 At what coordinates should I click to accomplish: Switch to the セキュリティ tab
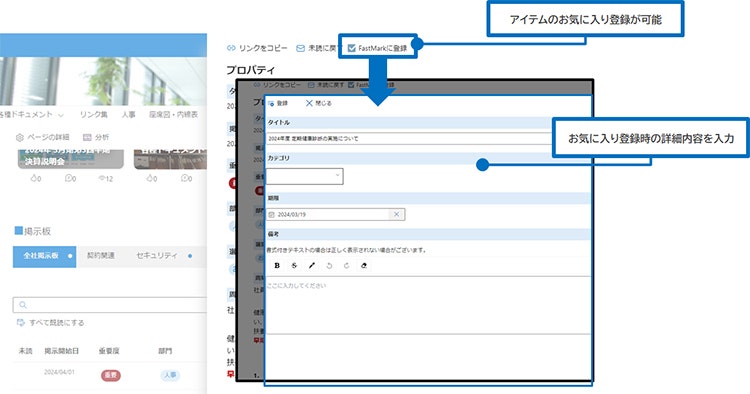[x=157, y=256]
